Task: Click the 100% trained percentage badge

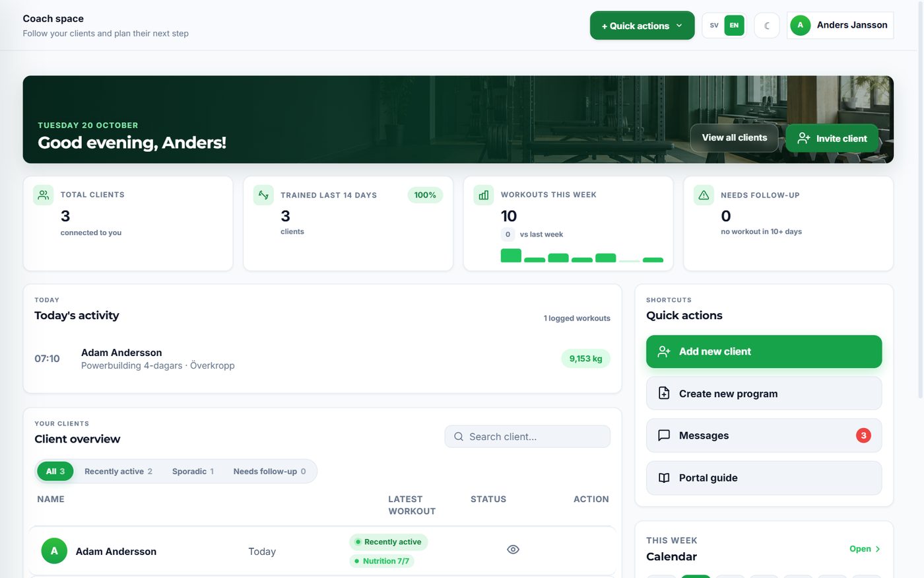Action: (425, 195)
